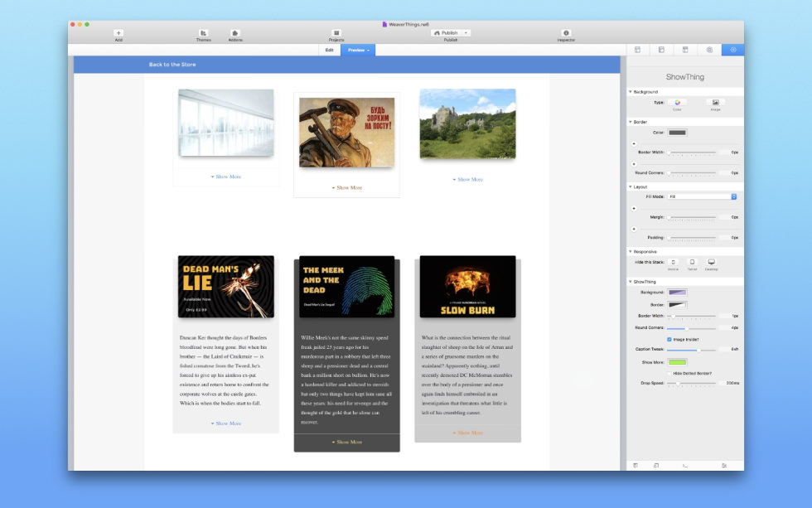This screenshot has width=812, height=508.
Task: Click the Dead Man's Lie book cover
Action: 226,287
